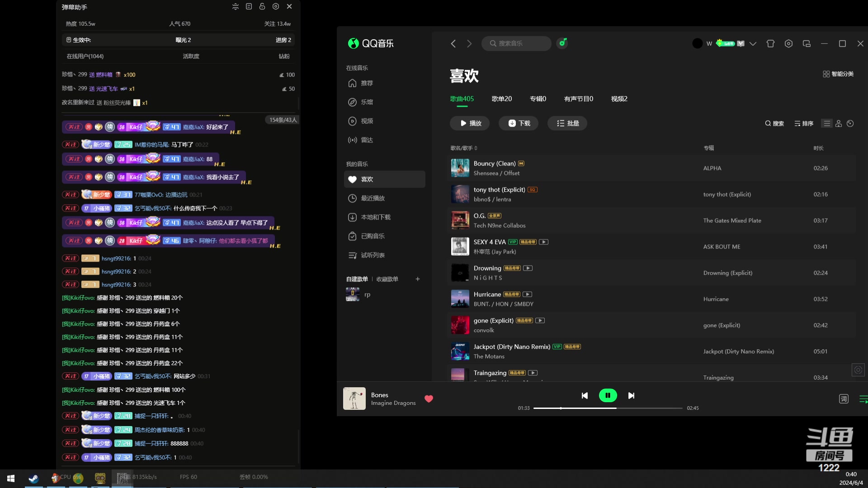
Task: Play the MV for Hurricane
Action: click(527, 295)
